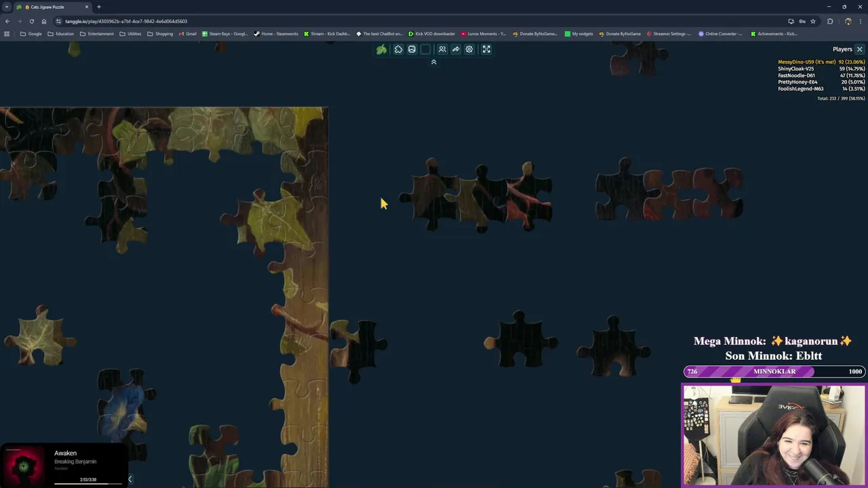Open the Education bookmarks folder
The image size is (868, 488).
(60, 33)
